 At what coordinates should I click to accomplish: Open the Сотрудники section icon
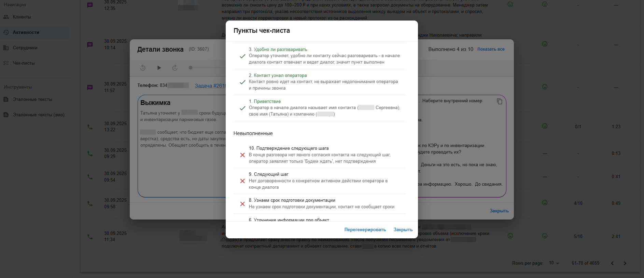click(x=6, y=48)
